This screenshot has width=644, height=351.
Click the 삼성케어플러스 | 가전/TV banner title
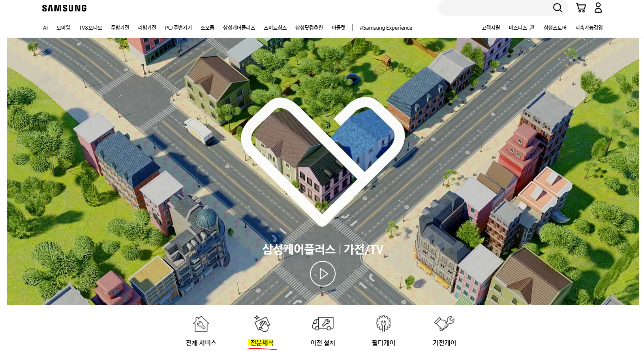(x=323, y=249)
